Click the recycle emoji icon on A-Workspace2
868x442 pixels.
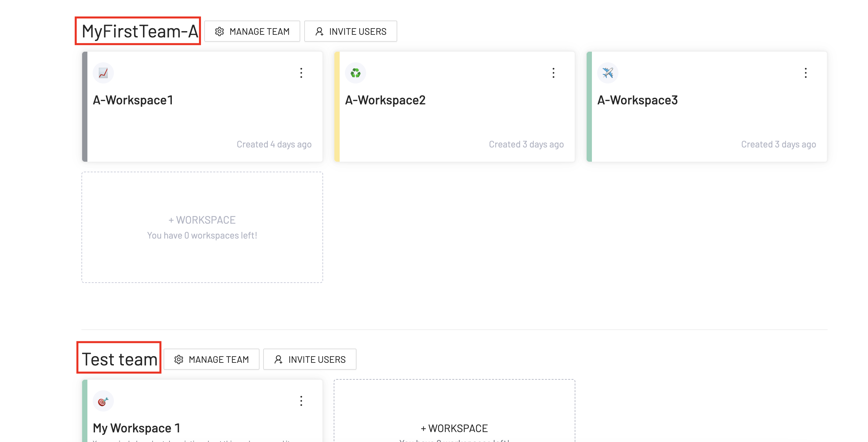click(355, 73)
